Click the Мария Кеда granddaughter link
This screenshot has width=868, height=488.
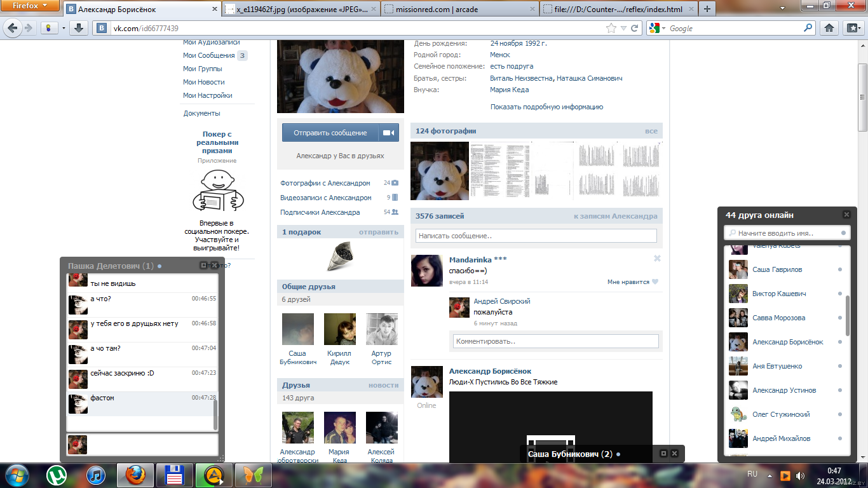[x=510, y=90]
